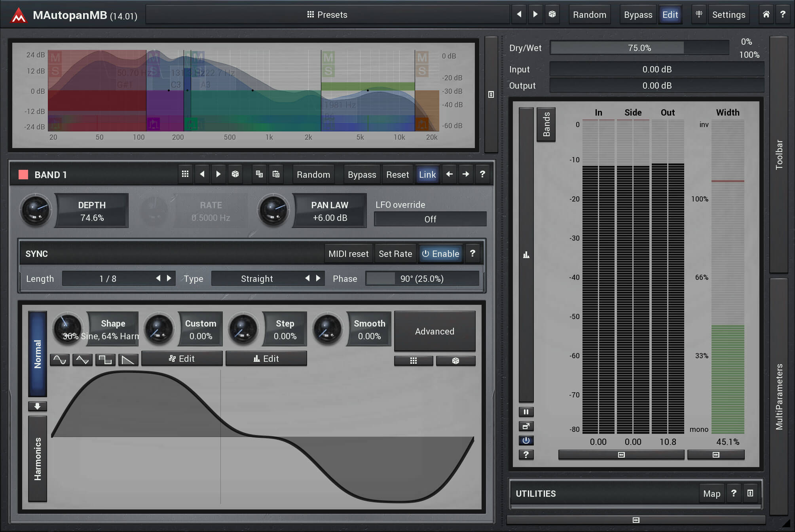Image resolution: width=795 pixels, height=532 pixels.
Task: Select the square wave shape icon
Action: point(105,360)
